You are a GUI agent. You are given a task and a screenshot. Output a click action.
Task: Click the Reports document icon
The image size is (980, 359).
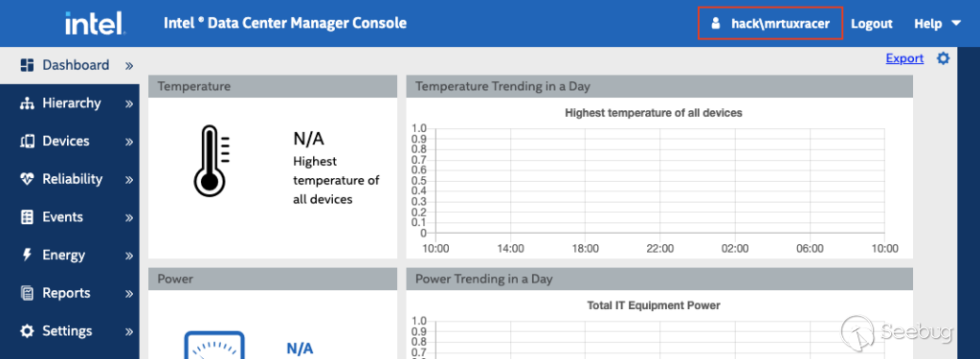(27, 293)
